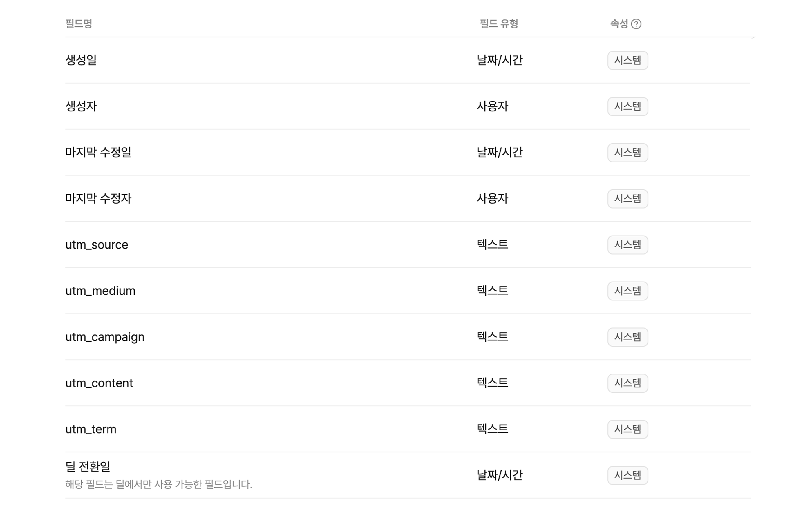Open the utm_medium field
Viewport: 812px width, 509px height.
(100, 291)
